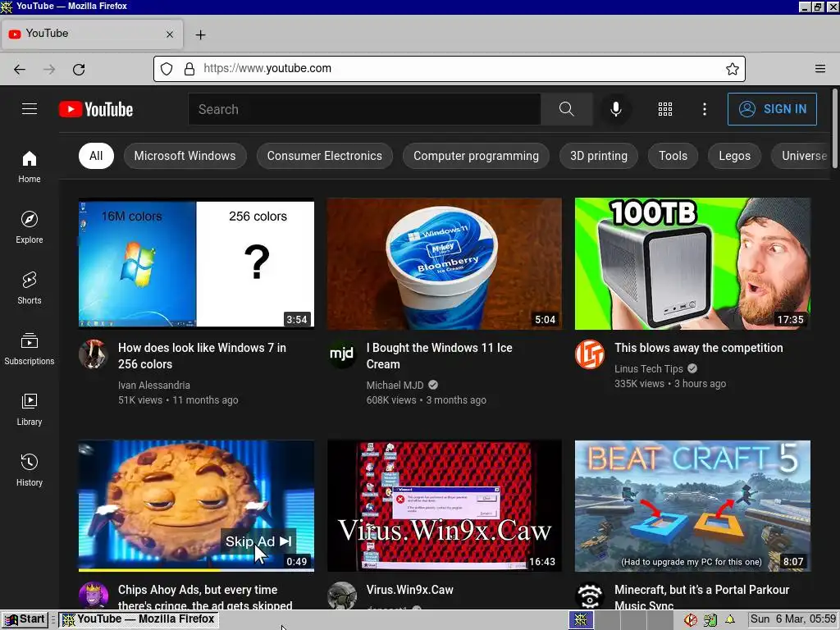Reload the page
The image size is (840, 630).
coord(79,69)
